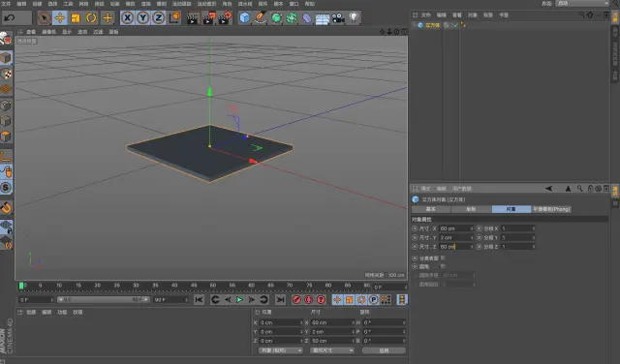620x364 pixels.
Task: Open the green array modeling icon
Action: click(x=292, y=18)
